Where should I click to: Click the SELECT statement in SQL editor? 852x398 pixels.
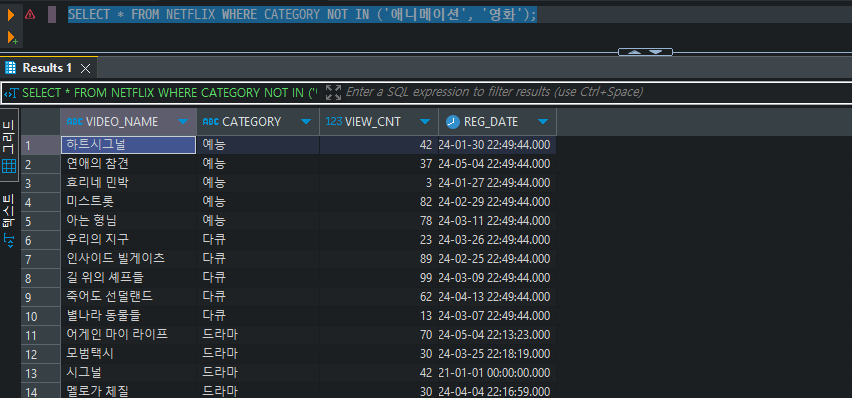(x=302, y=15)
